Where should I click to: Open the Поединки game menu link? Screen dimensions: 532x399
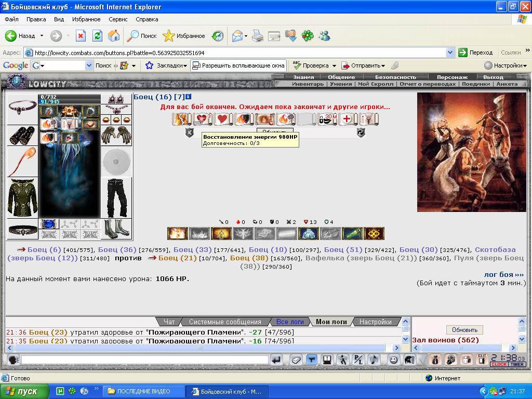(476, 84)
